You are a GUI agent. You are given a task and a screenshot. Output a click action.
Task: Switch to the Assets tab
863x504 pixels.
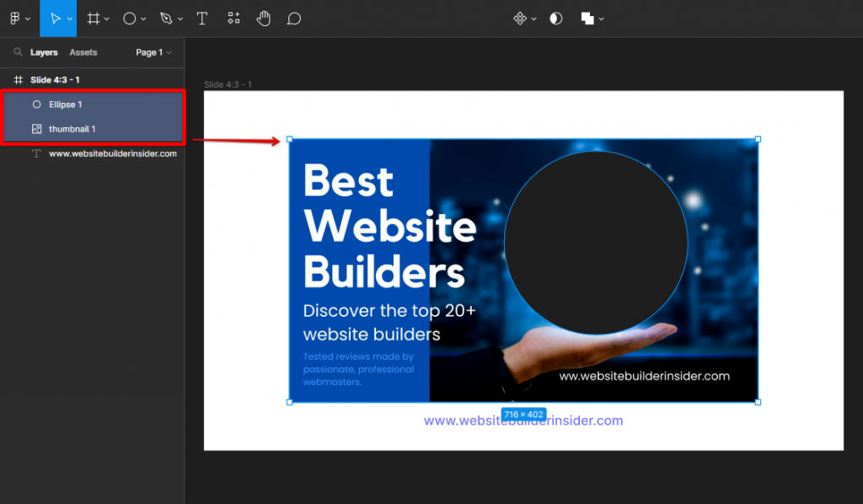(83, 51)
